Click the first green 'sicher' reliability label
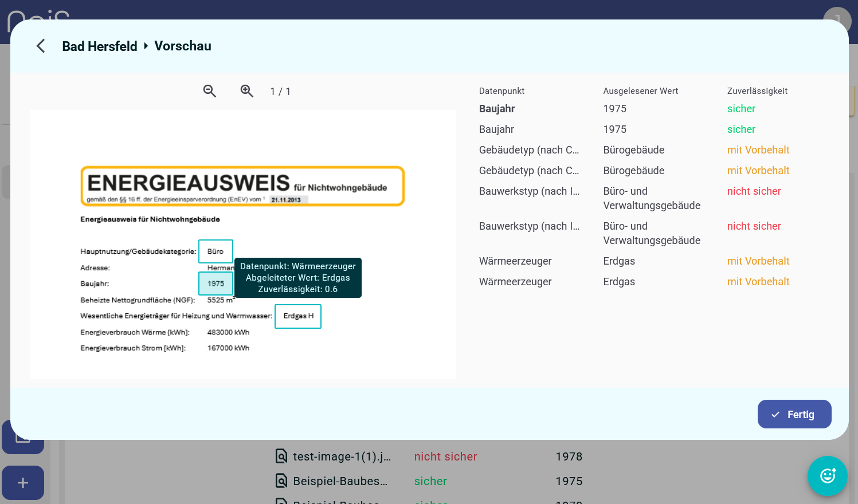The width and height of the screenshot is (858, 504). [741, 109]
